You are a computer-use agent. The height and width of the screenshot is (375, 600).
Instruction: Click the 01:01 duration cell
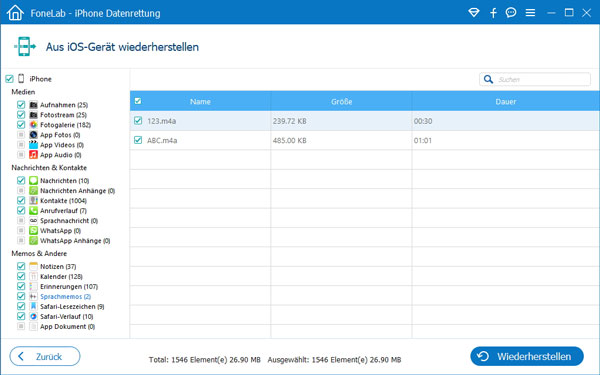[423, 140]
